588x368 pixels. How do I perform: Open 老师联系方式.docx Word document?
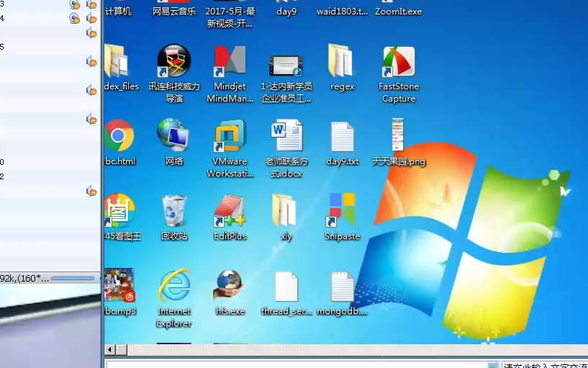pyautogui.click(x=286, y=135)
